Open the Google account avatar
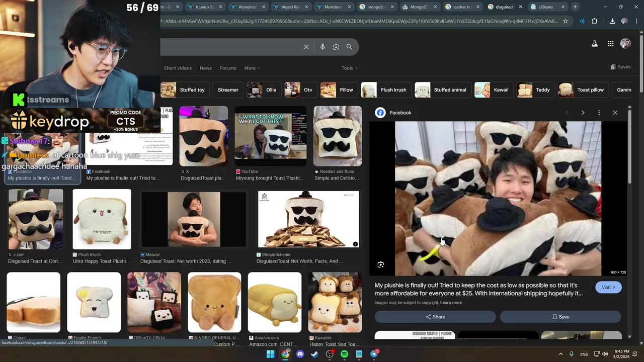Viewport: 644px width, 362px height. pyautogui.click(x=625, y=44)
